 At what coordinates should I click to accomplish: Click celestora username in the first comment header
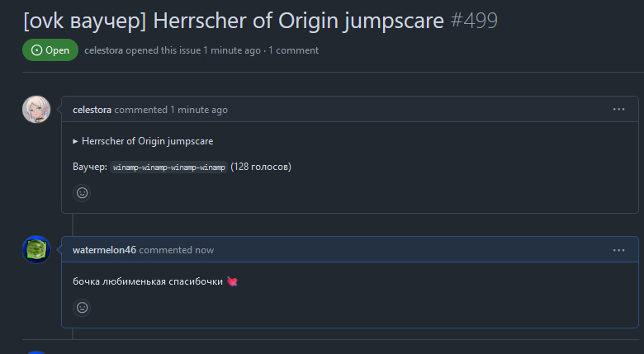pyautogui.click(x=92, y=110)
